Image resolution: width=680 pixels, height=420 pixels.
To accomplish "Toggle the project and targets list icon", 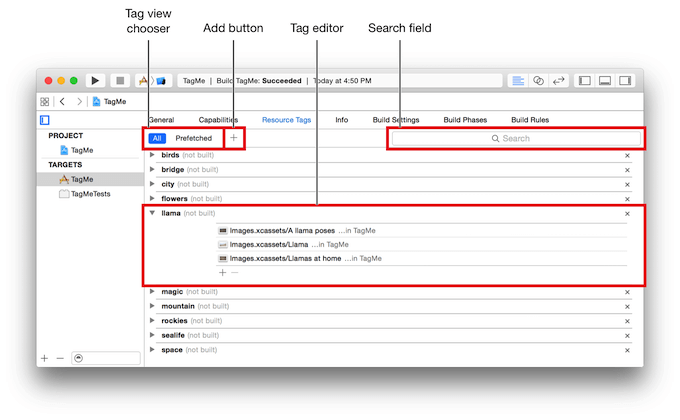I will [45, 120].
